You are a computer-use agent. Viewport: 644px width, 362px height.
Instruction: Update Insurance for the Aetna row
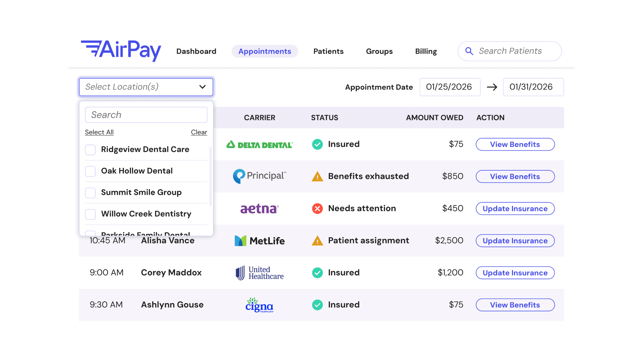[x=515, y=209]
